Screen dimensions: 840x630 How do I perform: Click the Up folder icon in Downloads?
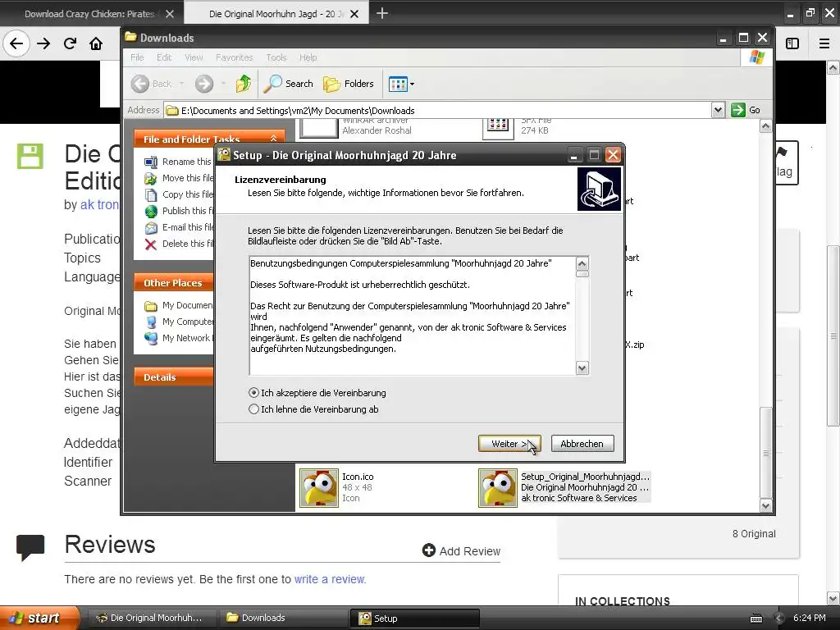(x=244, y=84)
